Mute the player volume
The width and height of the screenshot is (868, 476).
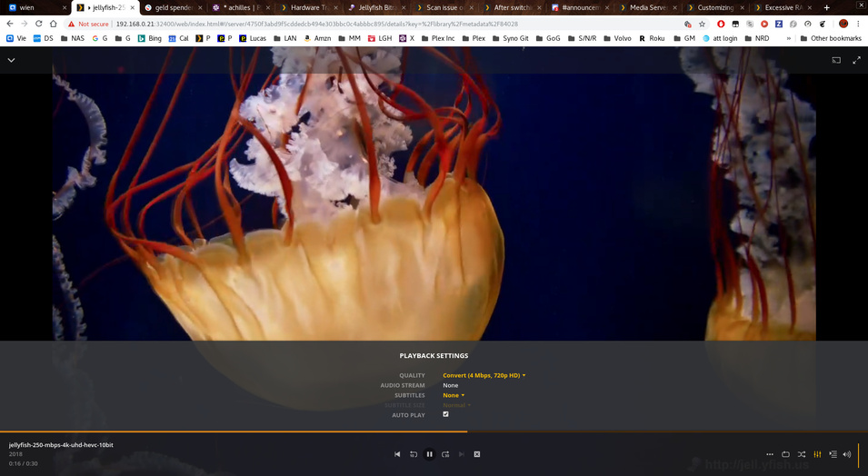(x=847, y=454)
